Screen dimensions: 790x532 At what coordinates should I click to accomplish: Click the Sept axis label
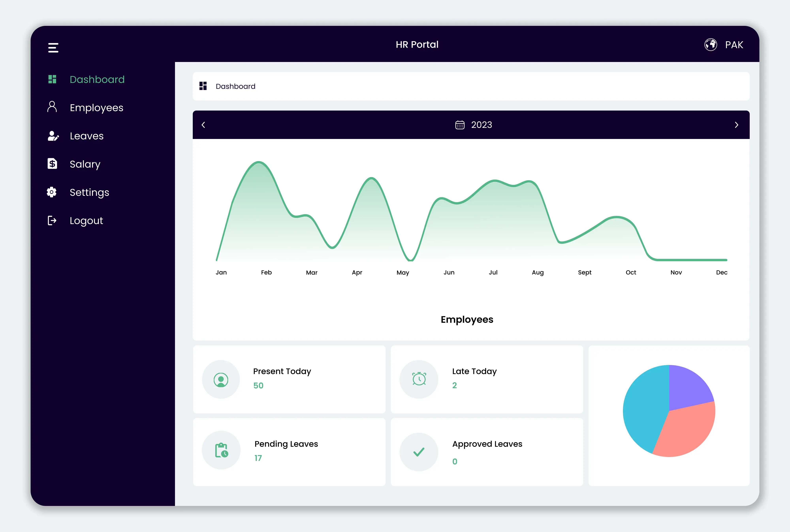point(585,272)
